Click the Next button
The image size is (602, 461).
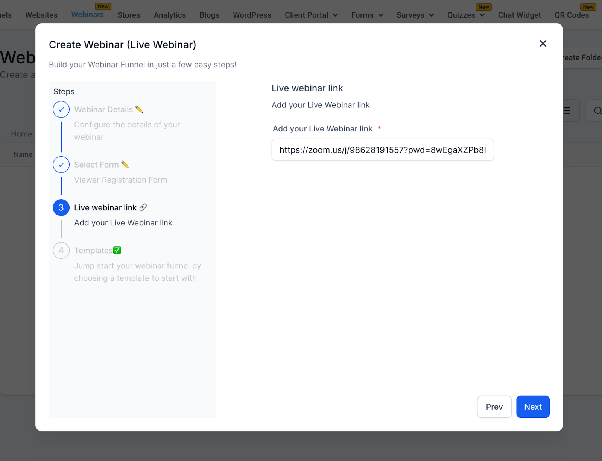tap(533, 407)
